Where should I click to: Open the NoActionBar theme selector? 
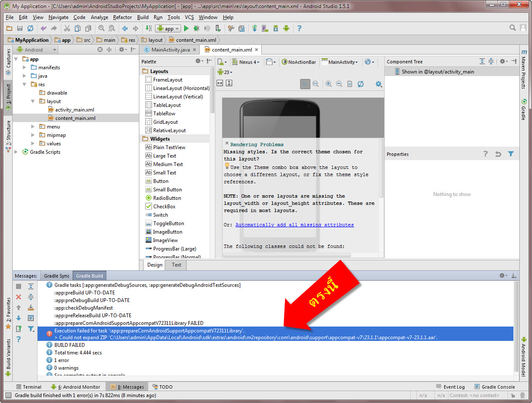pyautogui.click(x=299, y=62)
